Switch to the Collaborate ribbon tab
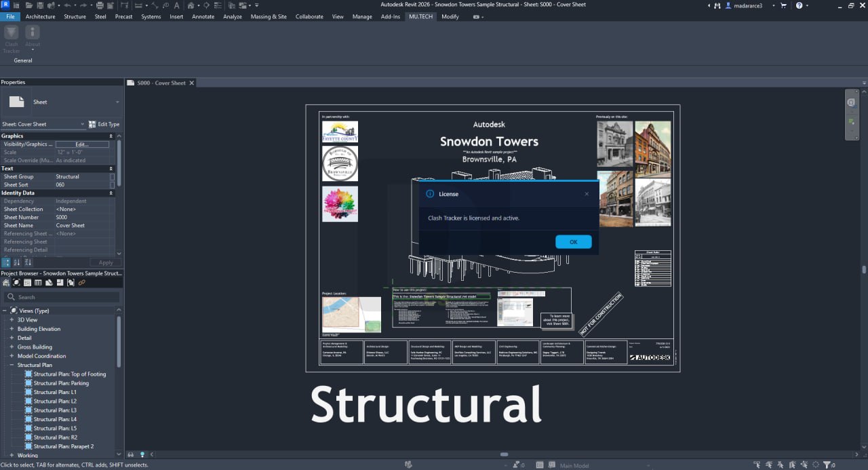Viewport: 868px width, 470px height. [309, 16]
